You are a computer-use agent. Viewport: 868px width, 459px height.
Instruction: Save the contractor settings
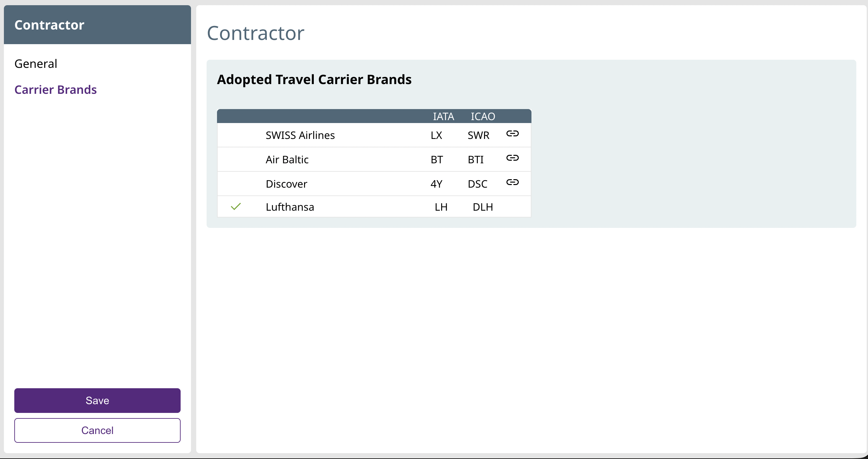[97, 400]
